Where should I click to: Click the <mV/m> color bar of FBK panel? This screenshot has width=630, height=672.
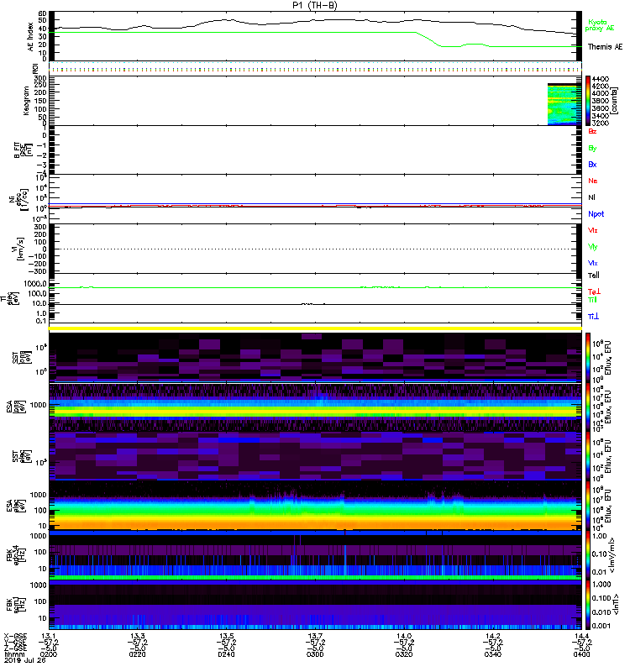588,555
